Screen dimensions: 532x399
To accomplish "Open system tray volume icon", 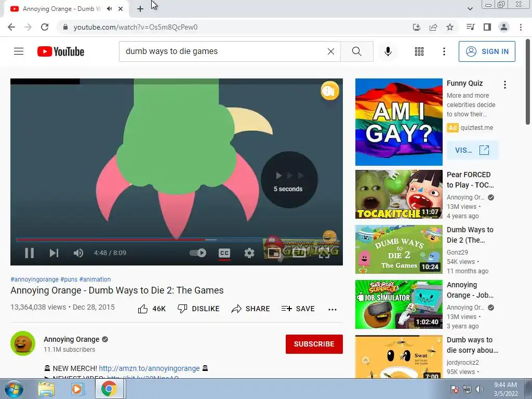I will click(x=480, y=389).
